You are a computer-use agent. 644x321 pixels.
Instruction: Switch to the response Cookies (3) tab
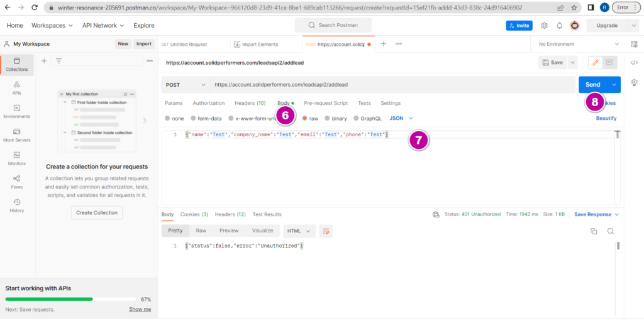194,214
